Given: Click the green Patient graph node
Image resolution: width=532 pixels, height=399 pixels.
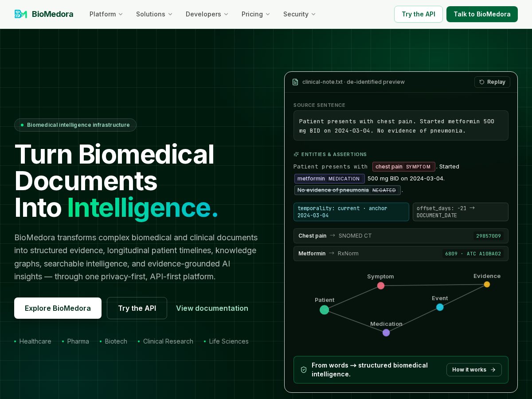Looking at the screenshot, I should pyautogui.click(x=325, y=310).
